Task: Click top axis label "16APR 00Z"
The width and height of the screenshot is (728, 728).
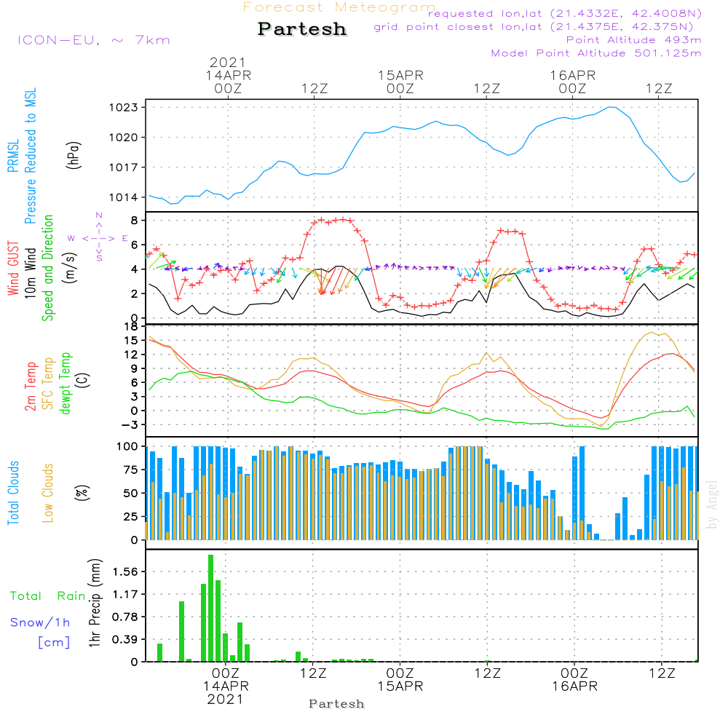Action: (572, 82)
